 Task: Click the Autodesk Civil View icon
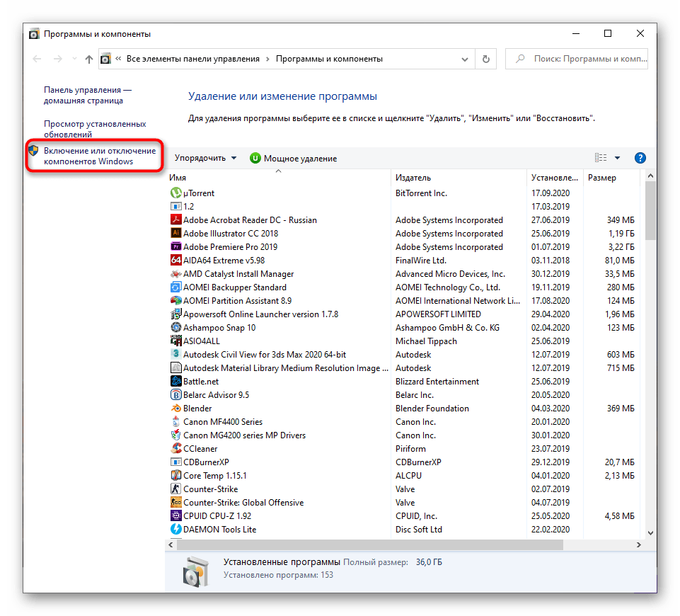click(175, 354)
